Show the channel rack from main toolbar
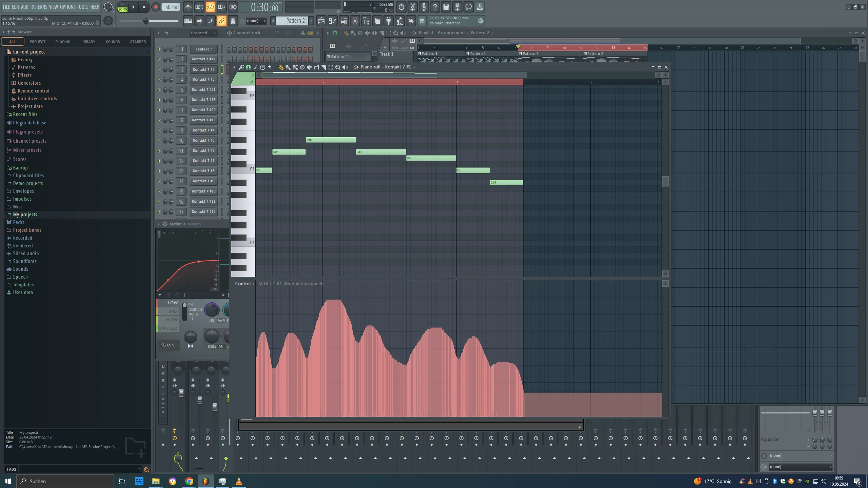 tap(343, 21)
